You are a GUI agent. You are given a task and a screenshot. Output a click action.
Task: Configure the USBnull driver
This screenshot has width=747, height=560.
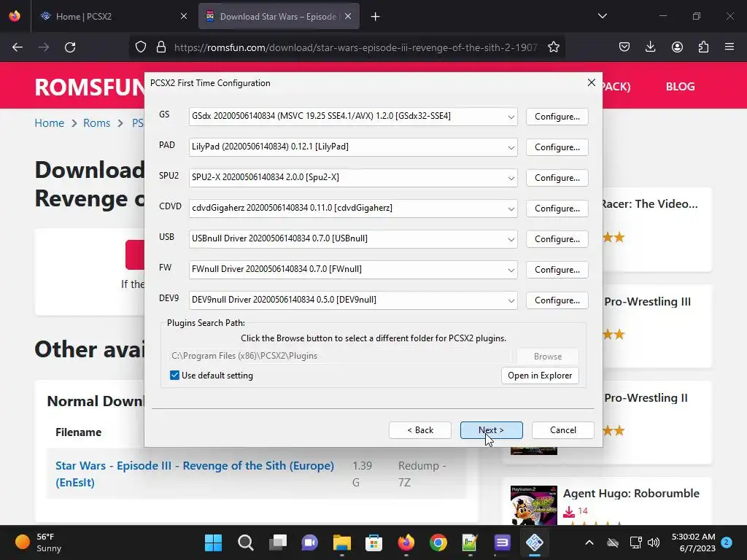pyautogui.click(x=557, y=239)
